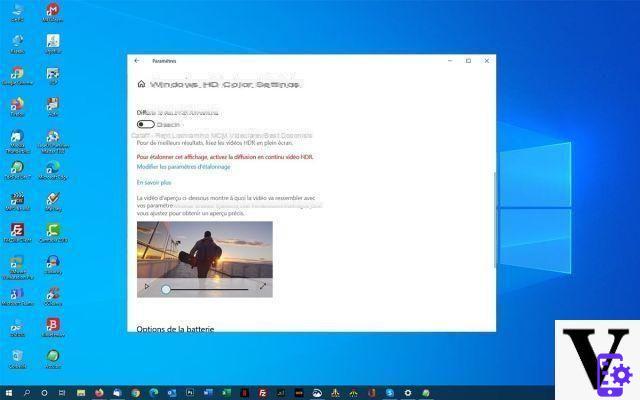
Task: Play the HDR preview video
Action: tap(147, 287)
